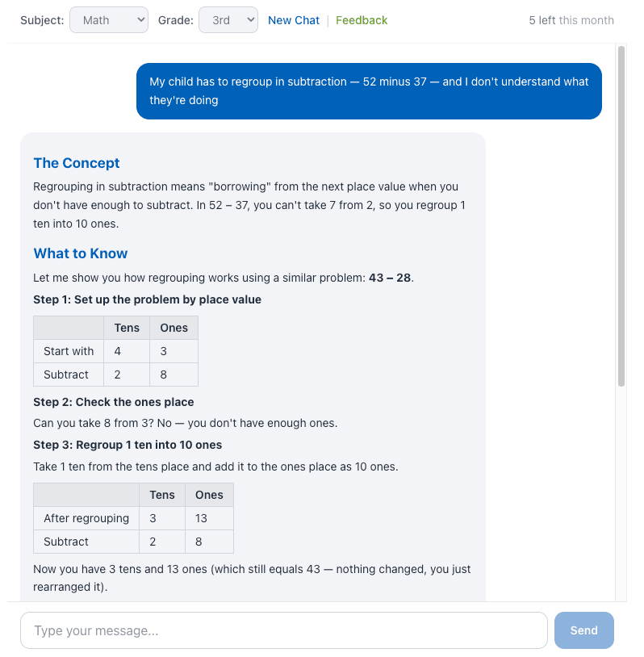Start a New Chat
The width and height of the screenshot is (644, 657).
pyautogui.click(x=294, y=20)
